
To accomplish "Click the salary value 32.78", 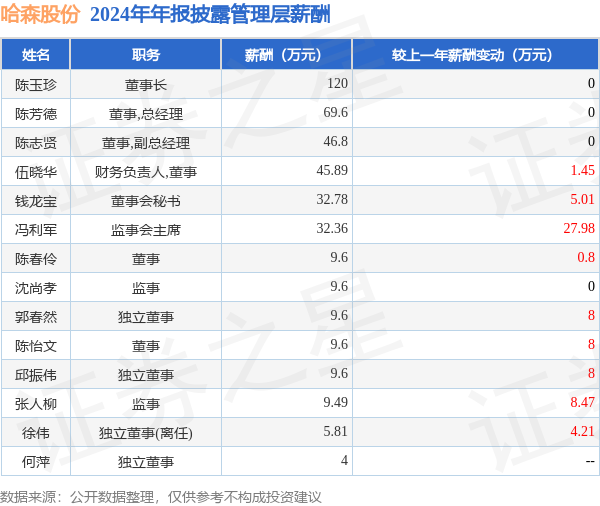I will click(332, 199).
